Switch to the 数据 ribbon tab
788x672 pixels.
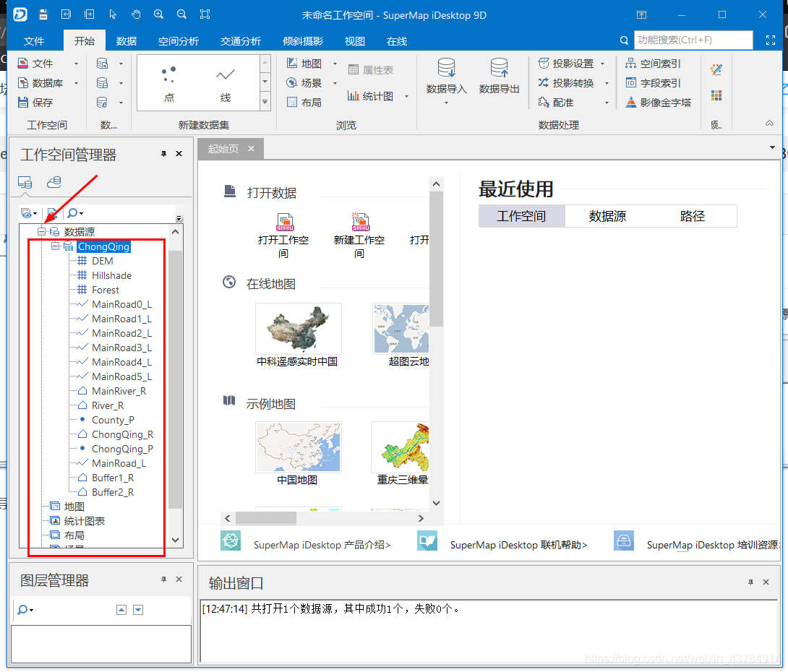point(126,41)
